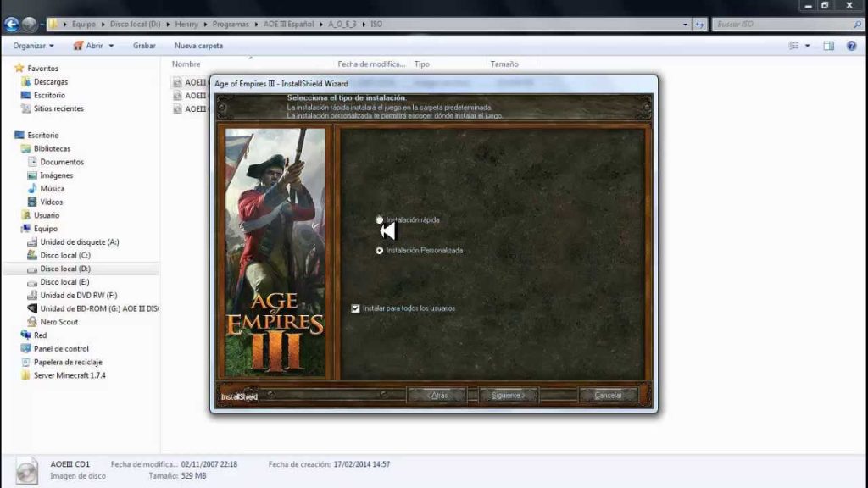Select Instalación rápida option

click(x=380, y=219)
